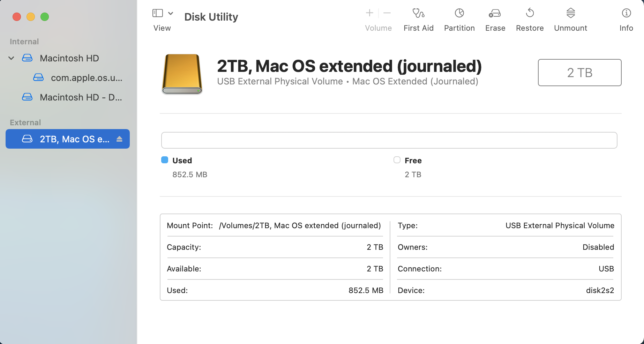Select Macintosh HD - D... volume
The image size is (644, 344).
coord(81,97)
